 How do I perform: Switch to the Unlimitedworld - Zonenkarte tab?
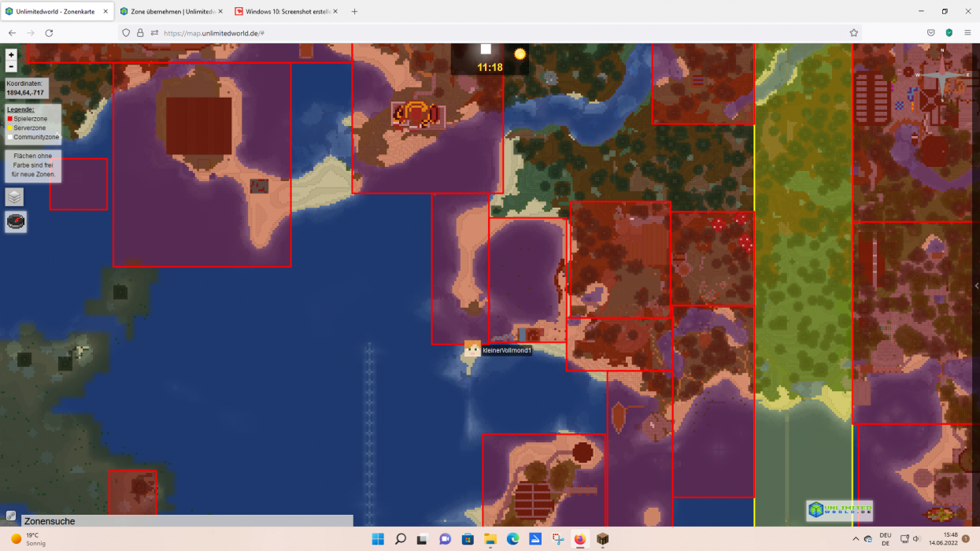(55, 12)
